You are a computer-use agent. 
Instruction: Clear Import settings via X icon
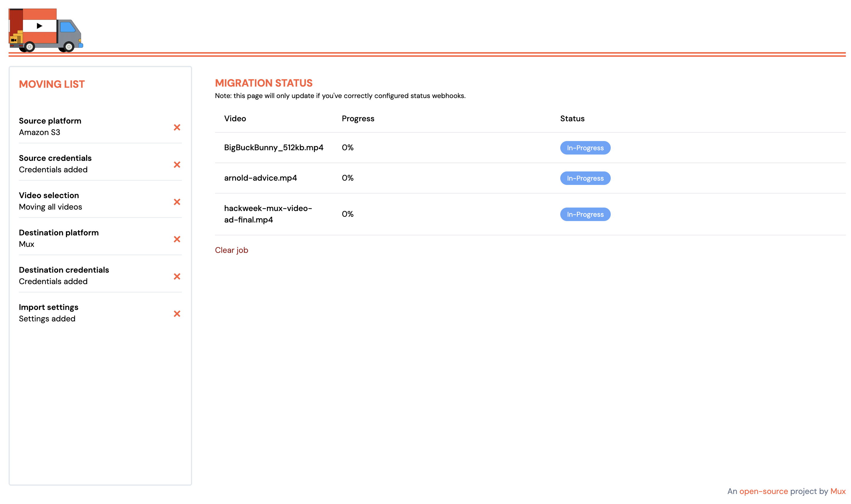click(x=177, y=314)
